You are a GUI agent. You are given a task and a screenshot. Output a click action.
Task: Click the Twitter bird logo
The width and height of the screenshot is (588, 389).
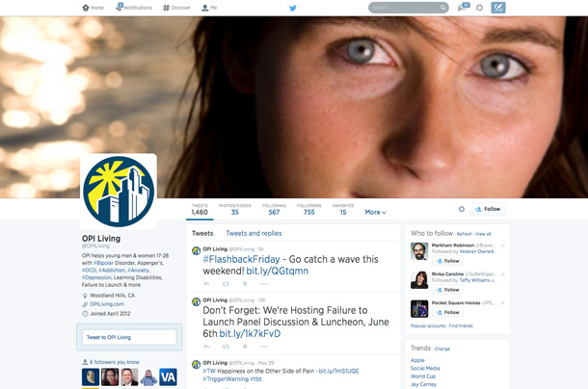tap(291, 8)
